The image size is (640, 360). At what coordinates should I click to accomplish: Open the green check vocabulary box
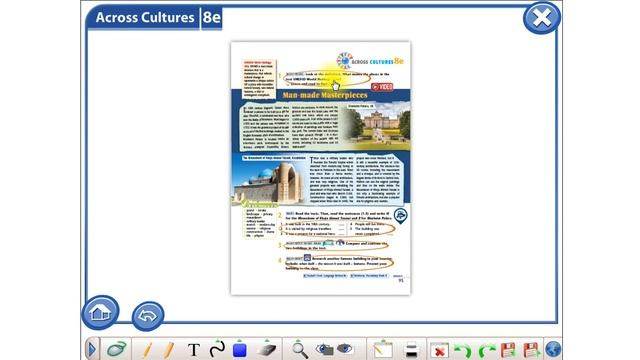pos(260,220)
